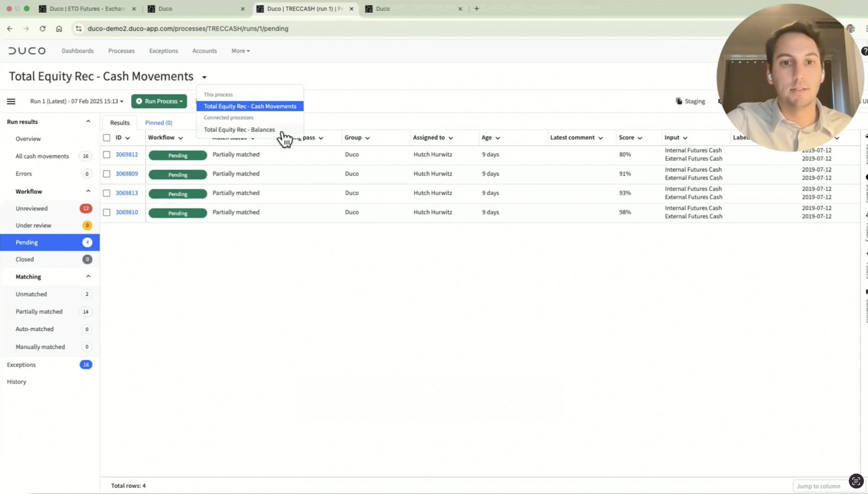
Task: Open record 3069810 link
Action: coord(127,212)
